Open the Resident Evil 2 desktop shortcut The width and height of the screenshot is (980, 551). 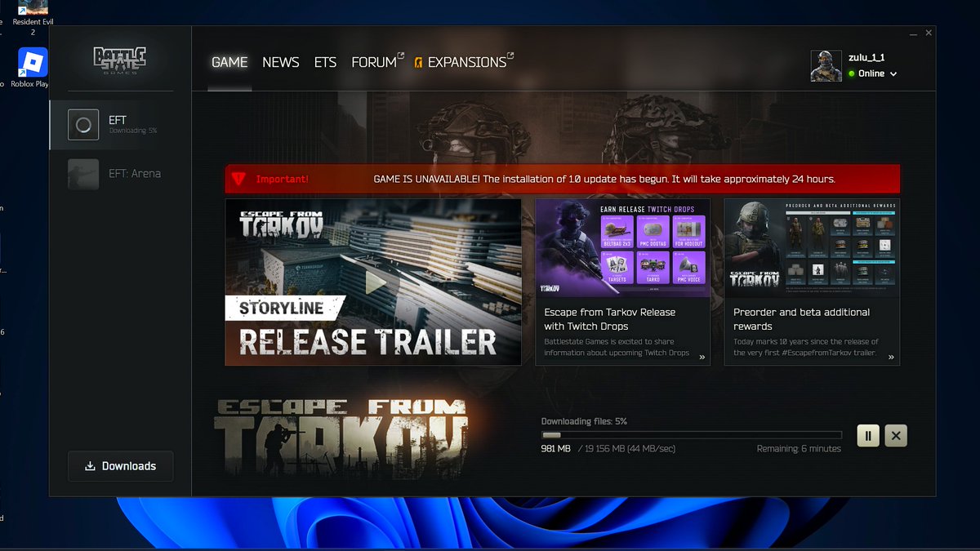coord(33,18)
